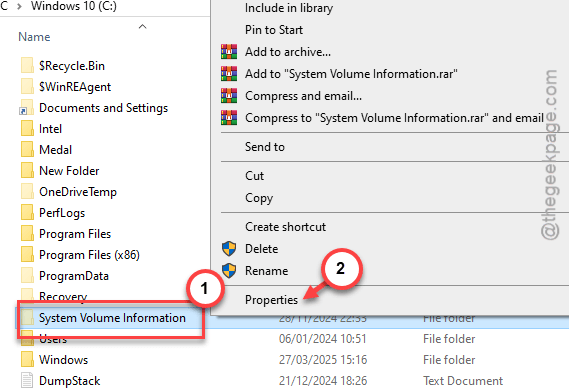The width and height of the screenshot is (569, 390).
Task: Select the $WinREAgent folder name
Action: [x=75, y=87]
